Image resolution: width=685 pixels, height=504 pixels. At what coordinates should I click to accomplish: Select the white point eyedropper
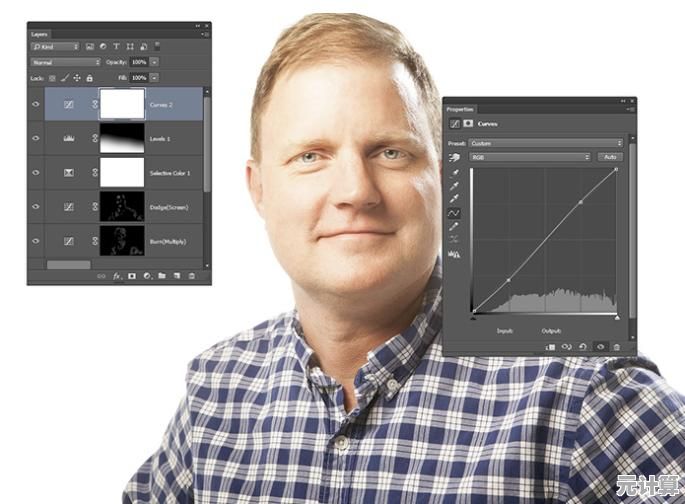pyautogui.click(x=454, y=199)
